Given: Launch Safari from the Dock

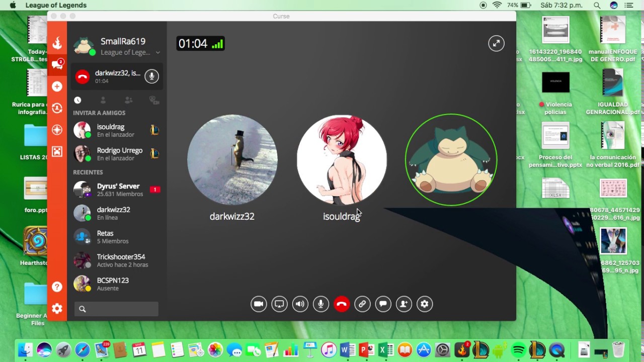Looking at the screenshot, I should coord(83,350).
